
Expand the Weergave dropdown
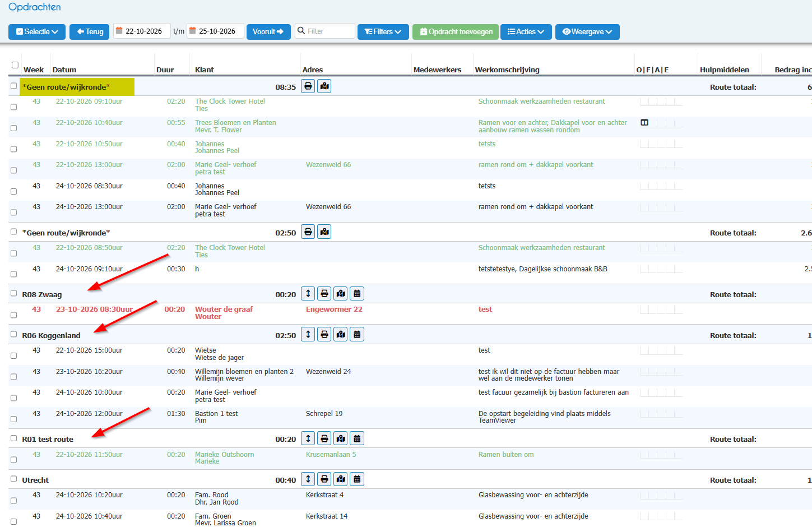coord(587,32)
